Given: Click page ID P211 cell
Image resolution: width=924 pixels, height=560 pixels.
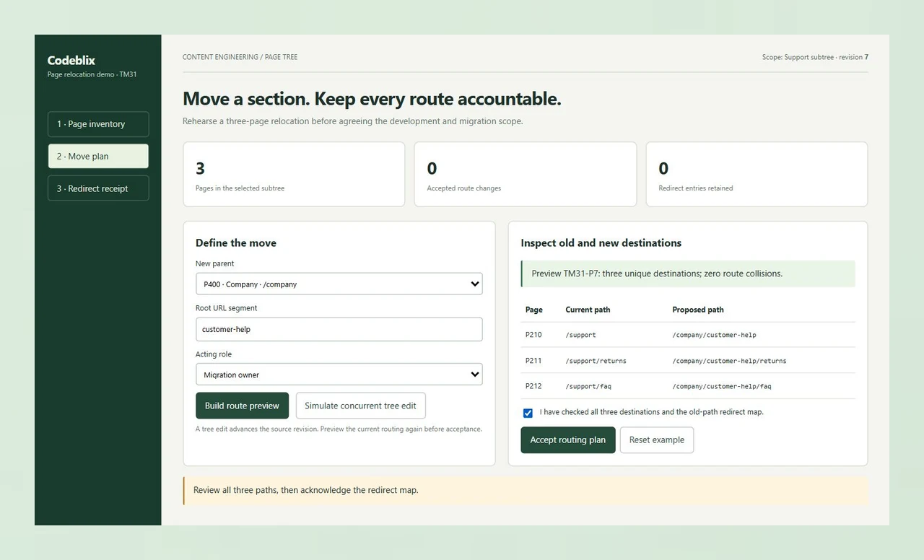Looking at the screenshot, I should coord(533,360).
